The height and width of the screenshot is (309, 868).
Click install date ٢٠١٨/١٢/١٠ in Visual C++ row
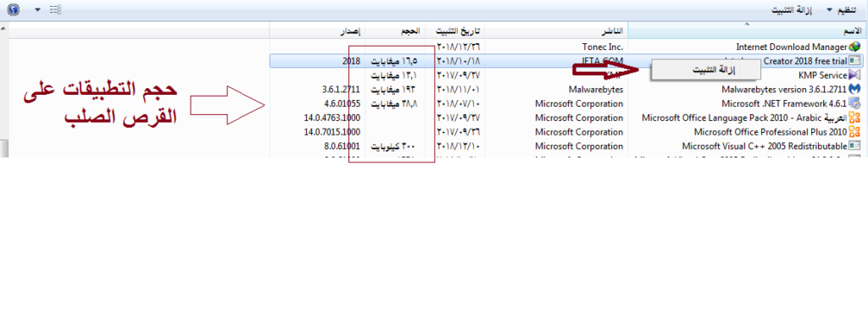459,146
